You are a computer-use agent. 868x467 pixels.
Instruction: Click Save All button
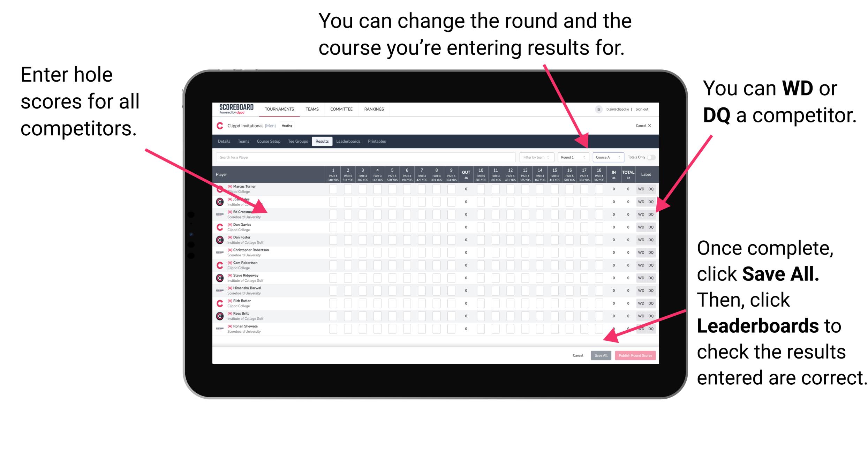point(600,355)
